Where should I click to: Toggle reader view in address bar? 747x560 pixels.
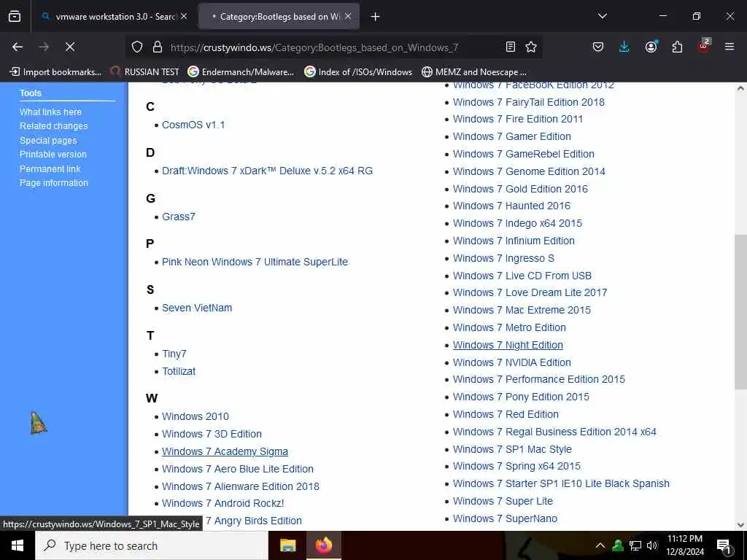510,47
